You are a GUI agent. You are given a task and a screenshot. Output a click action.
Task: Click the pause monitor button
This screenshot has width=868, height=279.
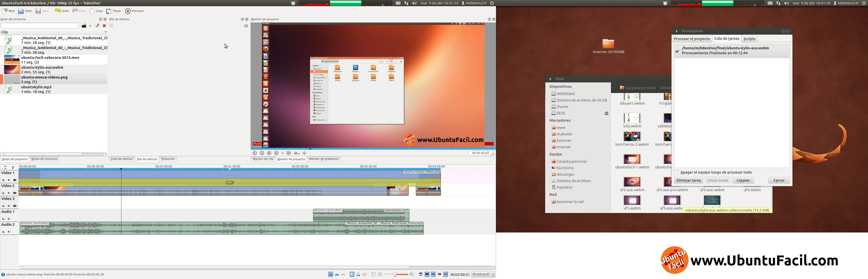tap(276, 153)
